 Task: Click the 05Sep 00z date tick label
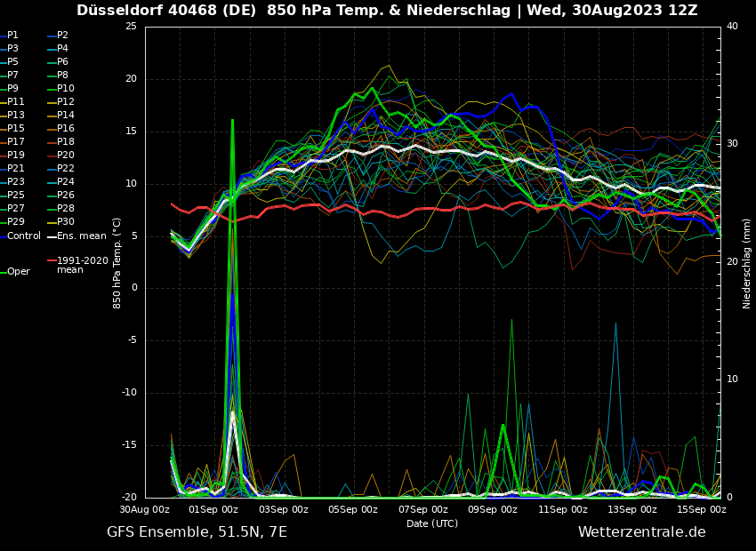353,510
